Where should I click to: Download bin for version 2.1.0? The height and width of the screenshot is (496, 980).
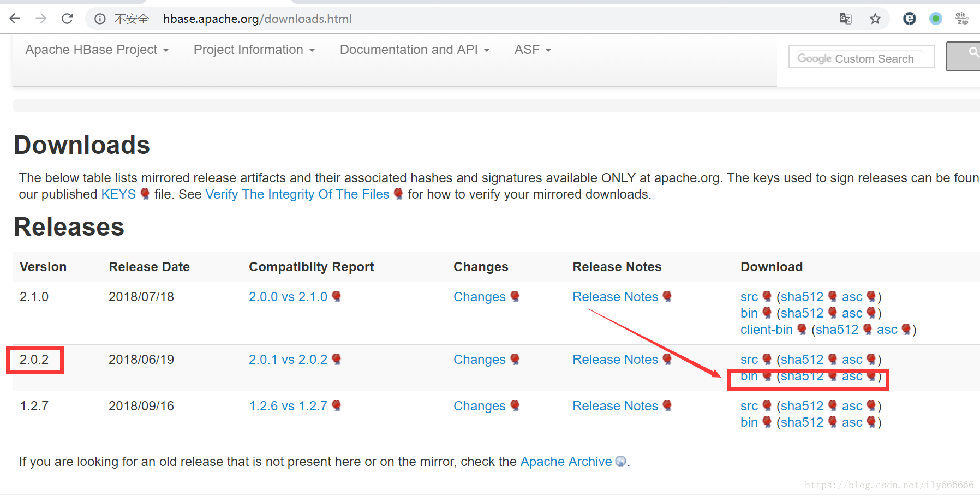749,313
